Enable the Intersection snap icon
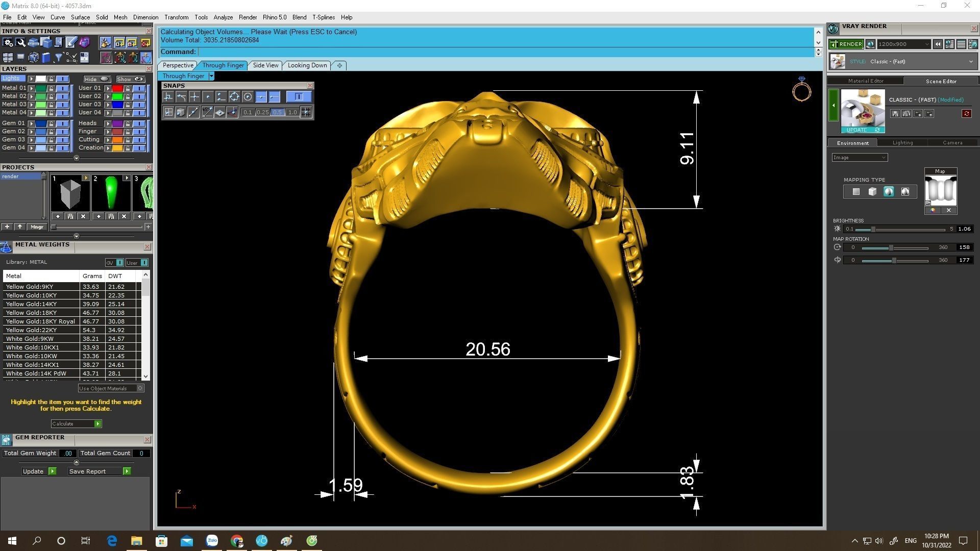This screenshot has width=980, height=551. click(194, 97)
